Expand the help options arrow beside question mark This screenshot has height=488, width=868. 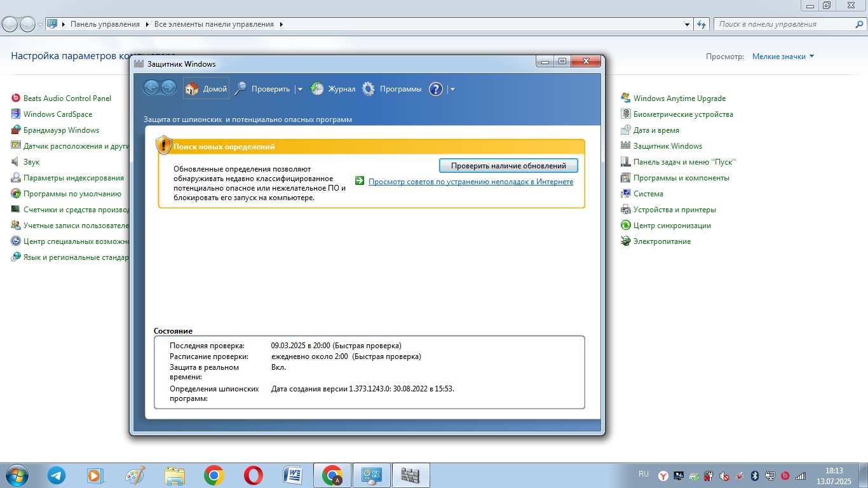[x=452, y=90]
